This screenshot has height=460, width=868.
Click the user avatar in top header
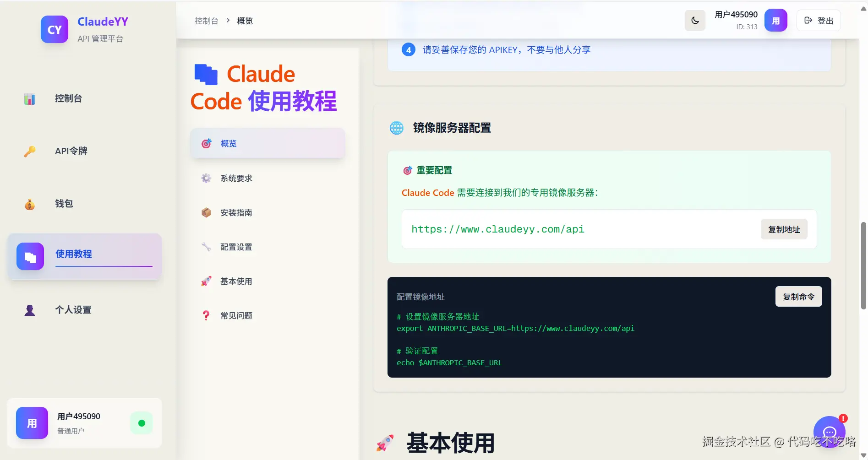click(776, 21)
